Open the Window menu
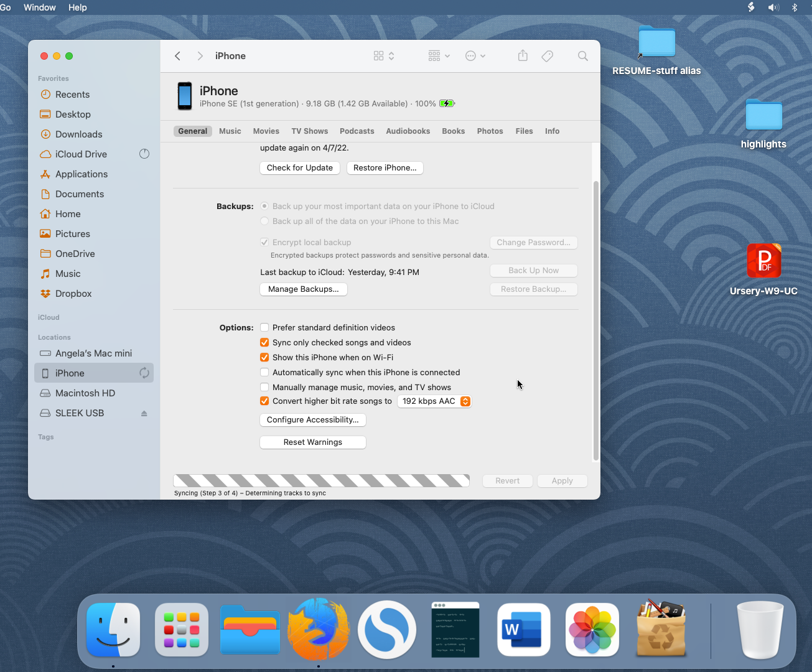 (40, 7)
